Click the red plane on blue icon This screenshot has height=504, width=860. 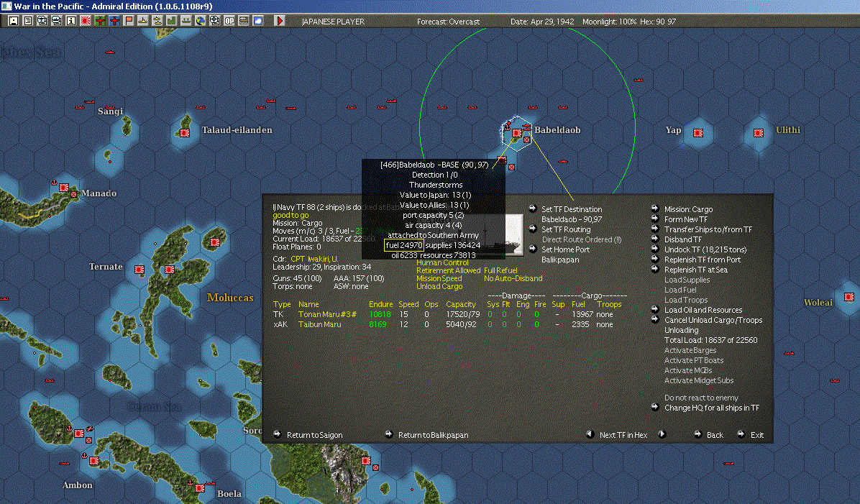coord(114,21)
